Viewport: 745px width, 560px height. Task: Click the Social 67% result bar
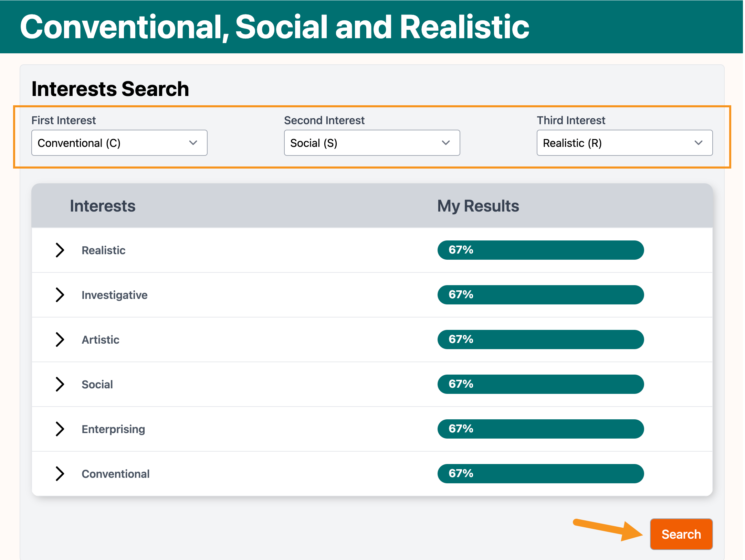tap(541, 384)
